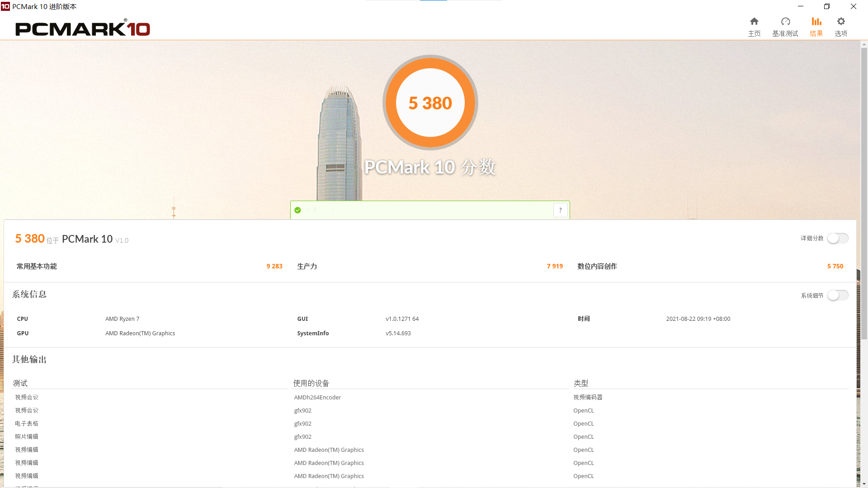Click scrollbar down arrow
The height and width of the screenshot is (488, 868).
click(x=864, y=484)
